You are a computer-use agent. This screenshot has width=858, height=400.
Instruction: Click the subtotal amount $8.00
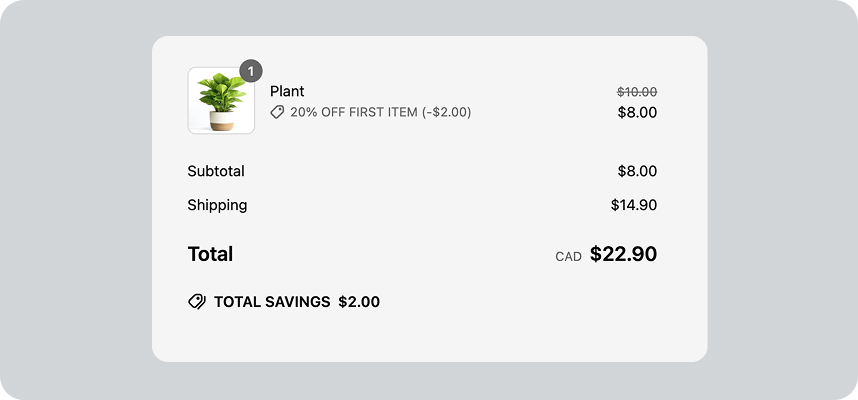(x=637, y=171)
